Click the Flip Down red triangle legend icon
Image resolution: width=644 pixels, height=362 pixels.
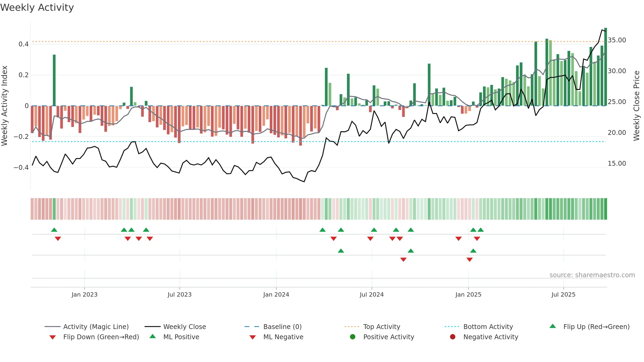(53, 337)
